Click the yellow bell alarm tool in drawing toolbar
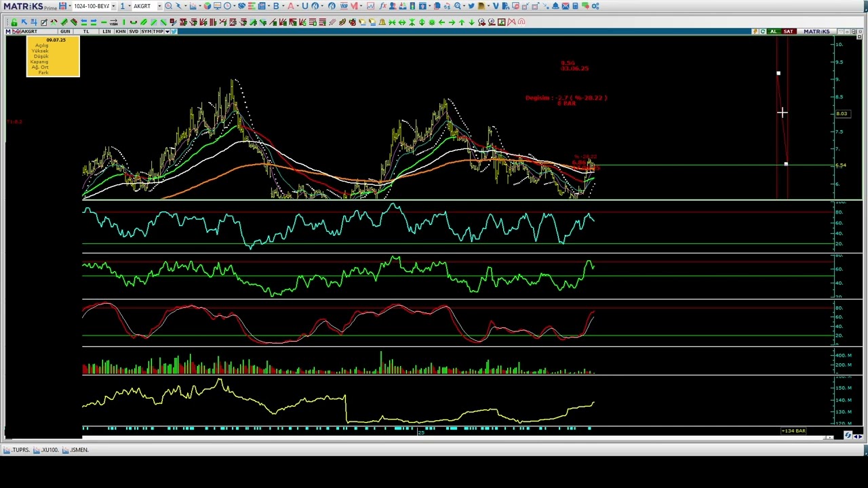The image size is (868, 488). [382, 22]
